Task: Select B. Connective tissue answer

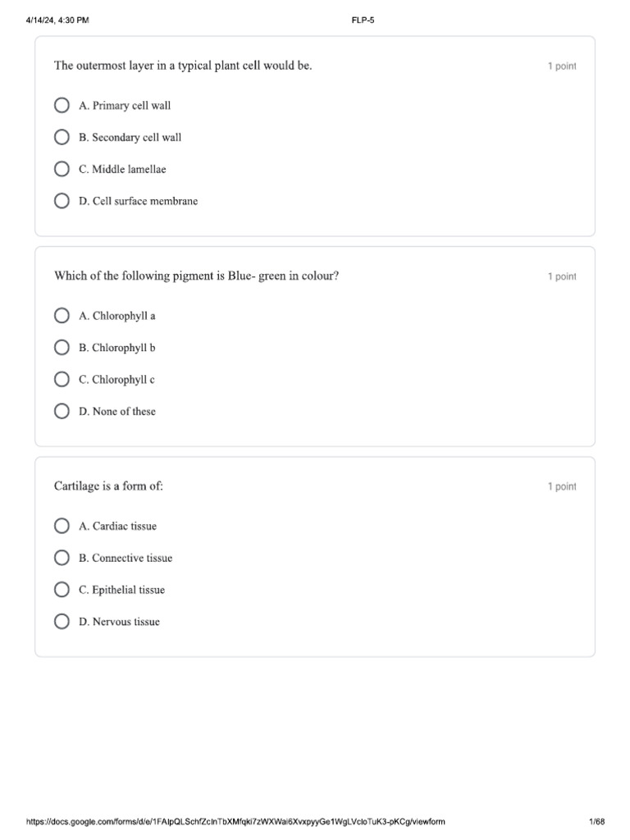Action: (62, 558)
